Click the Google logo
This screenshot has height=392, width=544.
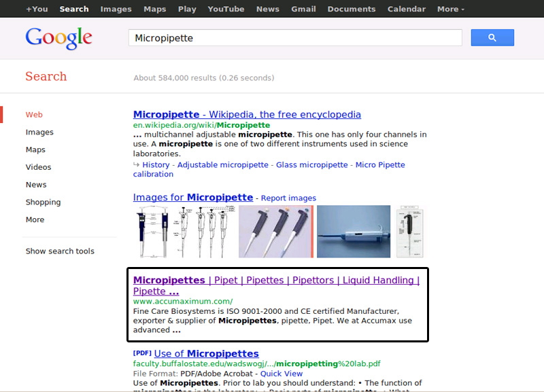[x=58, y=38]
